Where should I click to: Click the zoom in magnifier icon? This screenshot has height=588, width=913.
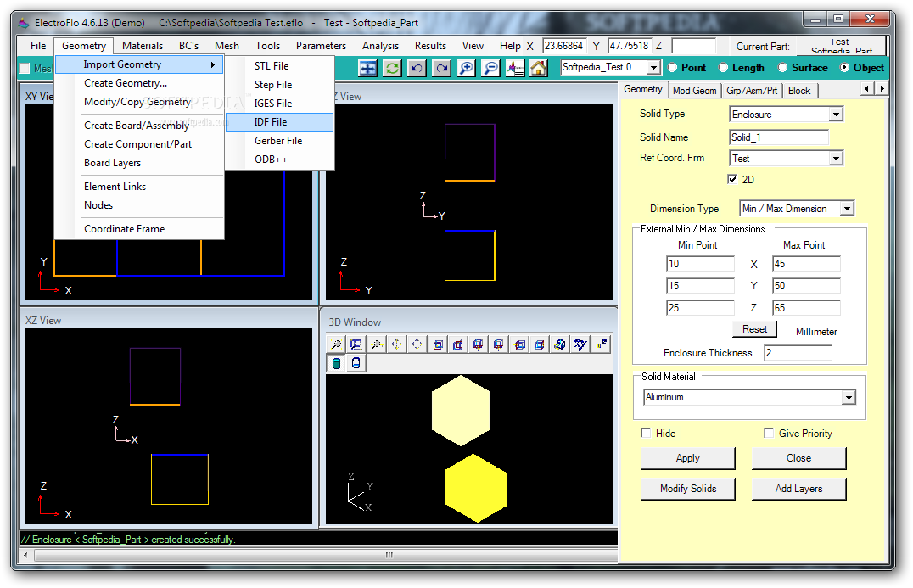pyautogui.click(x=467, y=68)
